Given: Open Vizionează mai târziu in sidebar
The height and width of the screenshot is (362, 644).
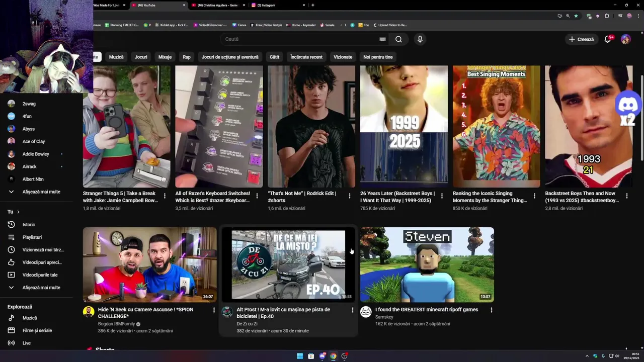Looking at the screenshot, I should [x=36, y=250].
